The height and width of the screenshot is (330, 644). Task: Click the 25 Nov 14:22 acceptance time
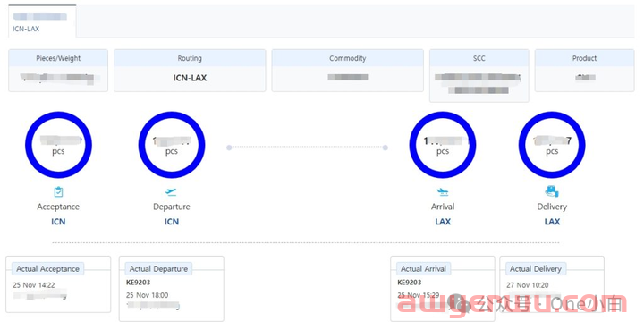click(x=34, y=285)
